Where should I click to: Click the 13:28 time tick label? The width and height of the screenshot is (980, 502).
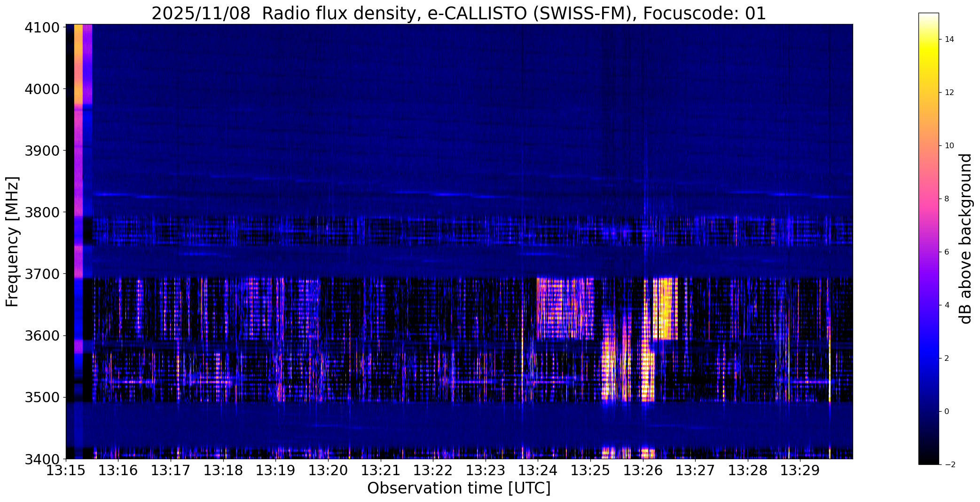(x=748, y=470)
